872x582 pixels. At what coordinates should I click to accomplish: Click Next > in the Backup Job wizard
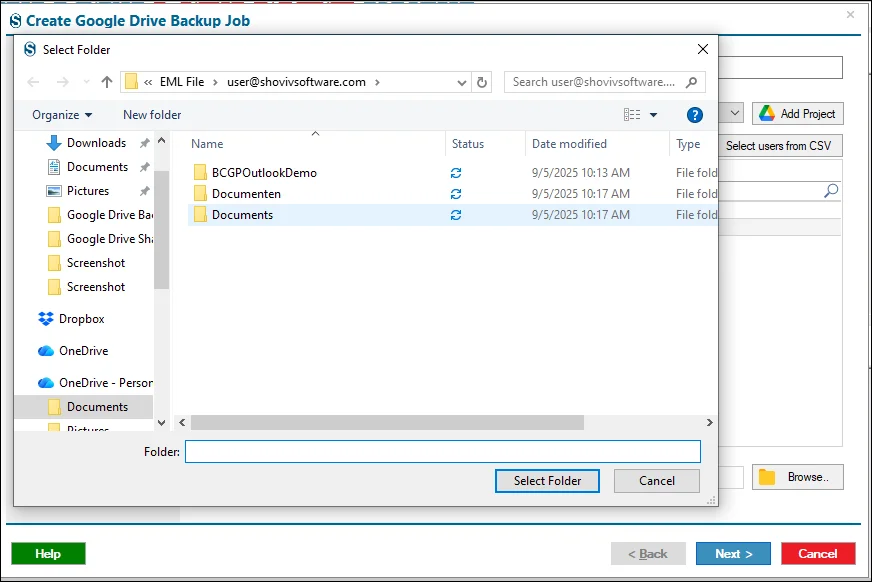(733, 554)
